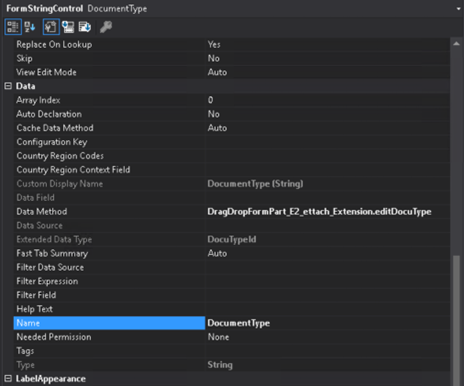464x386 pixels.
Task: Click the empty Help Text value field
Action: click(x=328, y=309)
